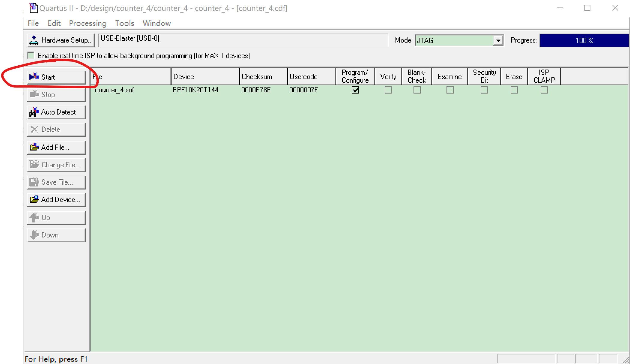Open the Tools menu
The height and width of the screenshot is (364, 630).
pyautogui.click(x=124, y=23)
